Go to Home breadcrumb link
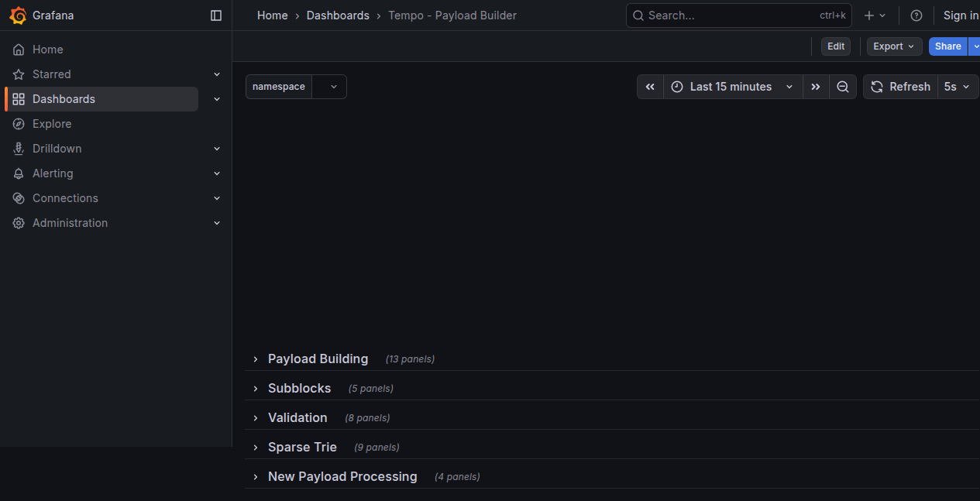980x501 pixels. click(x=273, y=15)
